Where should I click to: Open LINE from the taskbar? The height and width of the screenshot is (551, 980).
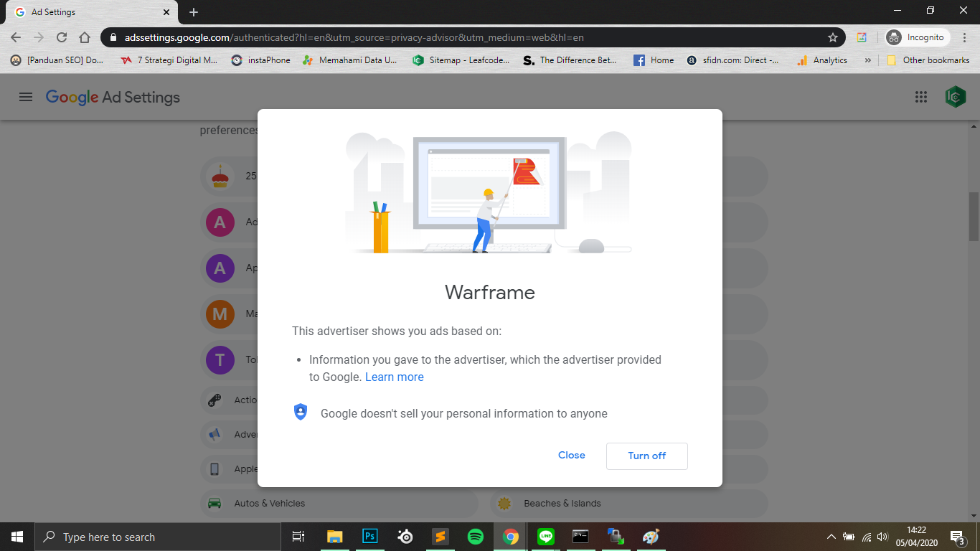[x=546, y=537]
